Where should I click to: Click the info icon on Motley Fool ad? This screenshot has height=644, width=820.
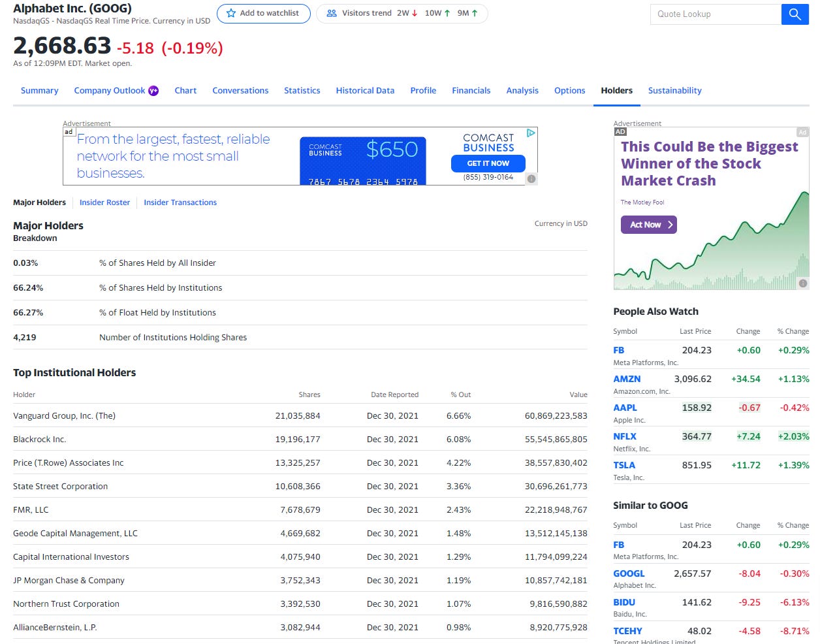click(x=803, y=283)
